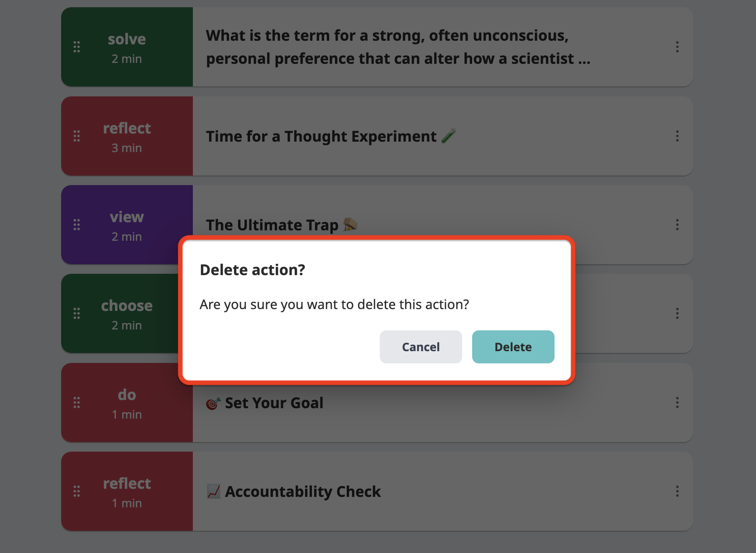Open the Accountability Check reflect action
The width and height of the screenshot is (756, 553).
(x=294, y=491)
